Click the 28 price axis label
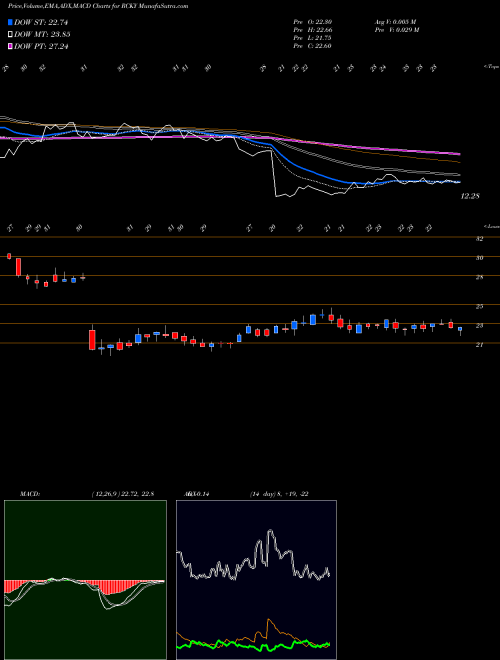The image size is (500, 660). [x=479, y=277]
